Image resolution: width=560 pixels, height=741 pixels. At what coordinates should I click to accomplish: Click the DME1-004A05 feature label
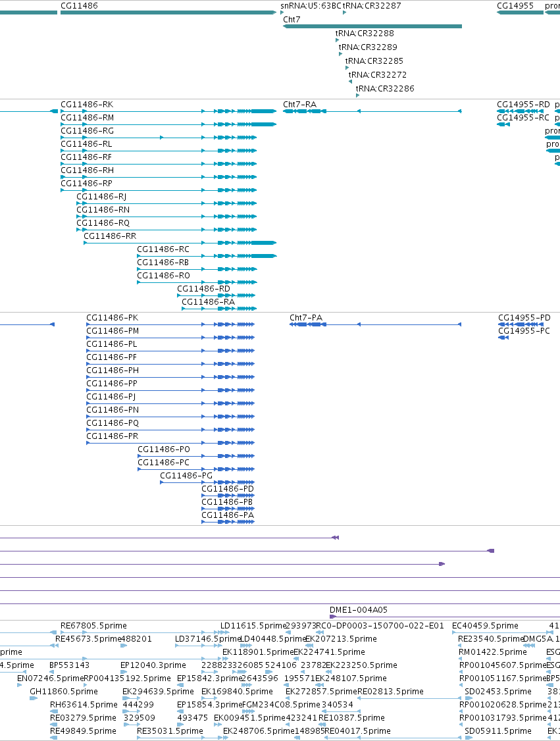point(358,610)
